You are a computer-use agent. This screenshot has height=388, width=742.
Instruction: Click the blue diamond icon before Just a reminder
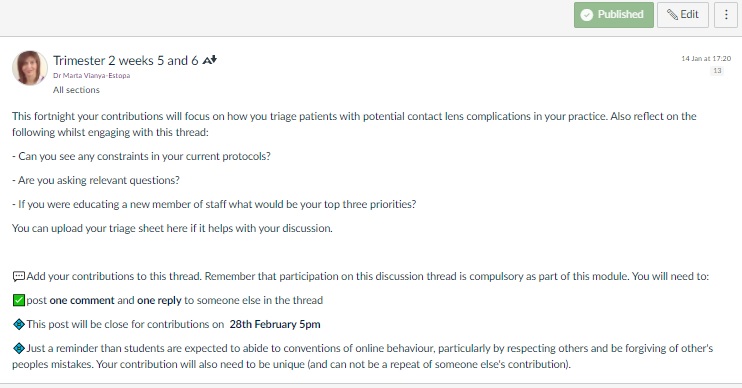point(18,349)
